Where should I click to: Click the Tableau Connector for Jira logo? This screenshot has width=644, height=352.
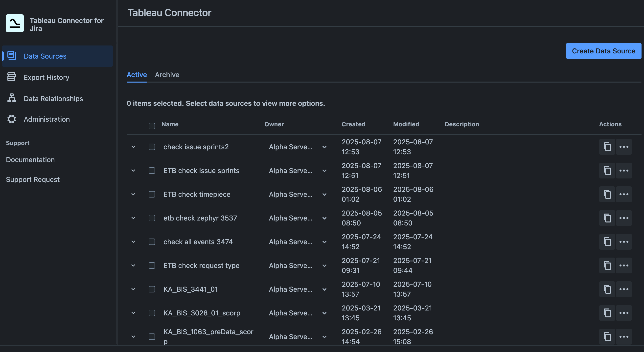click(x=15, y=23)
